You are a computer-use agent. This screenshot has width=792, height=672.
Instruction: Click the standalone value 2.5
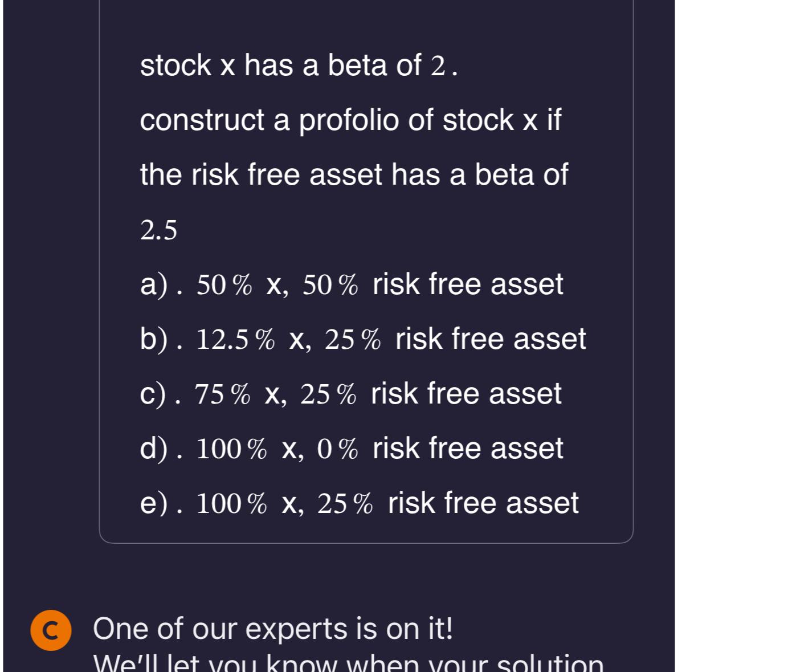pyautogui.click(x=158, y=230)
